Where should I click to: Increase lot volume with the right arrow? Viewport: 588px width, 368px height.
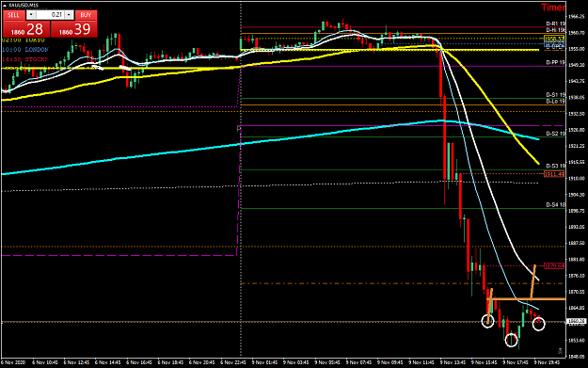tap(69, 15)
